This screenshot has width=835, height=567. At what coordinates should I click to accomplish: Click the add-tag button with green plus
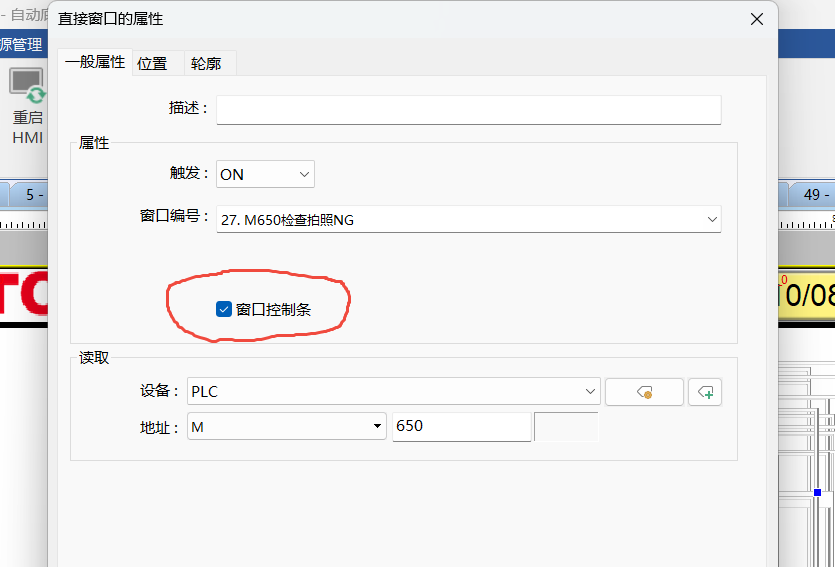pyautogui.click(x=706, y=393)
